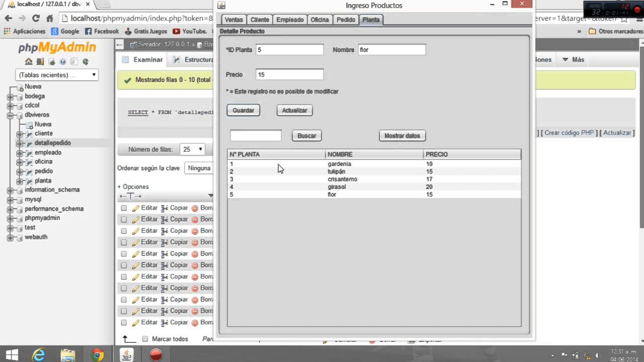Click the Crear código PHP link
Image resolution: width=644 pixels, height=362 pixels.
tap(569, 133)
